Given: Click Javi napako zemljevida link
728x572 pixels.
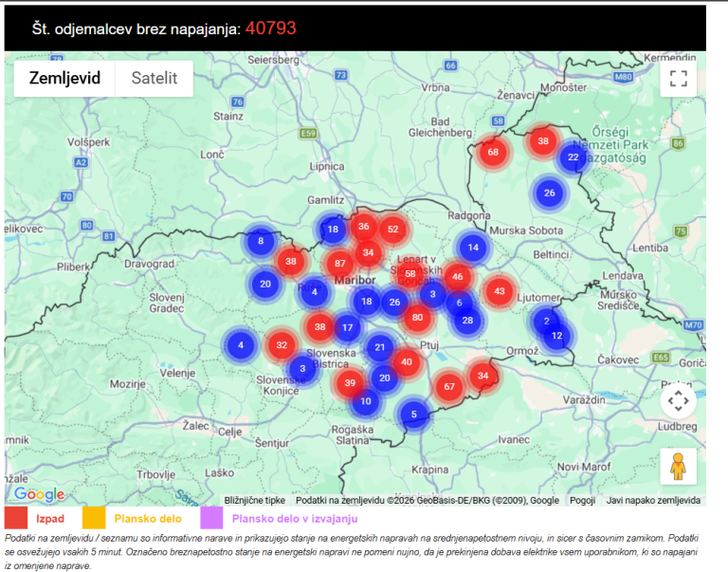Looking at the screenshot, I should (x=653, y=500).
